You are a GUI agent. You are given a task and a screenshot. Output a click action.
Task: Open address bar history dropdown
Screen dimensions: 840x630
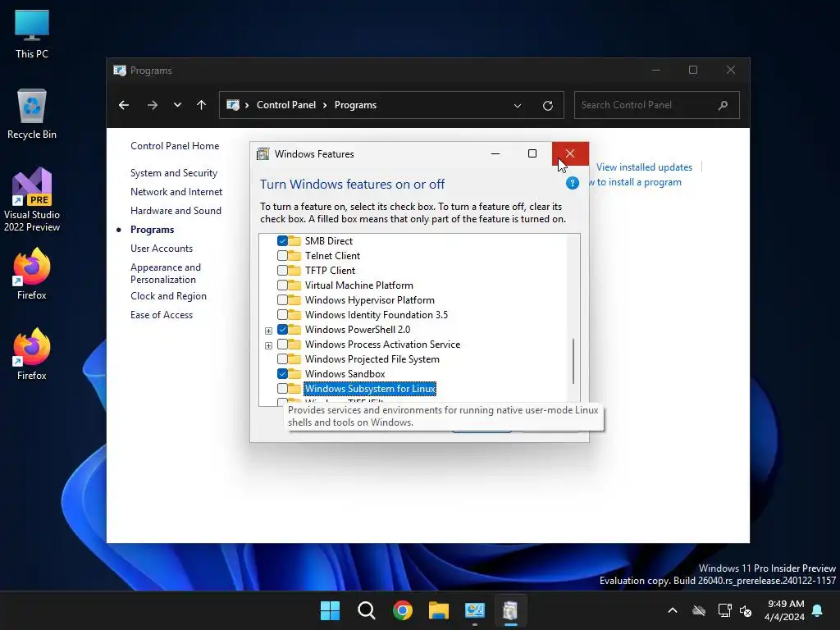pos(518,106)
